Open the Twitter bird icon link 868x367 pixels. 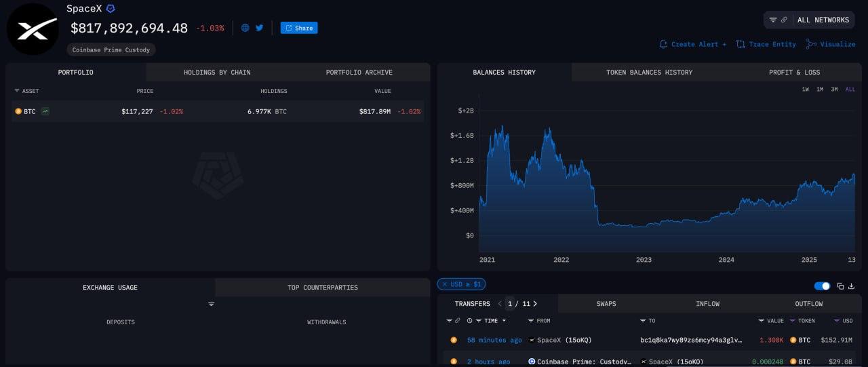click(259, 28)
